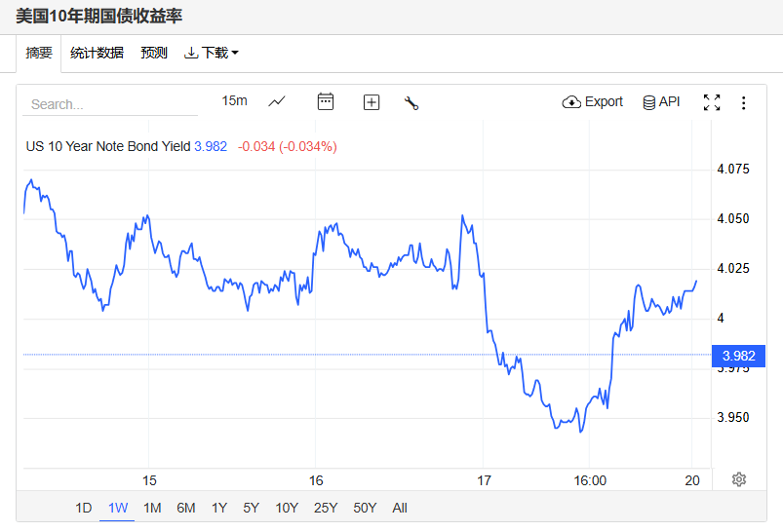Select the 1M time range

pos(152,508)
